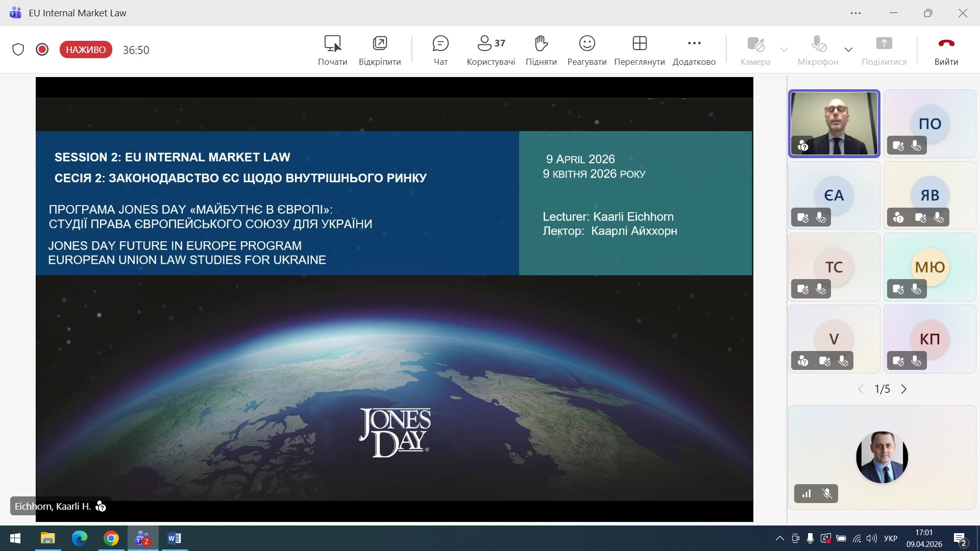Click the НАЖИВО live badge
Viewport: 980px width, 551px height.
86,49
